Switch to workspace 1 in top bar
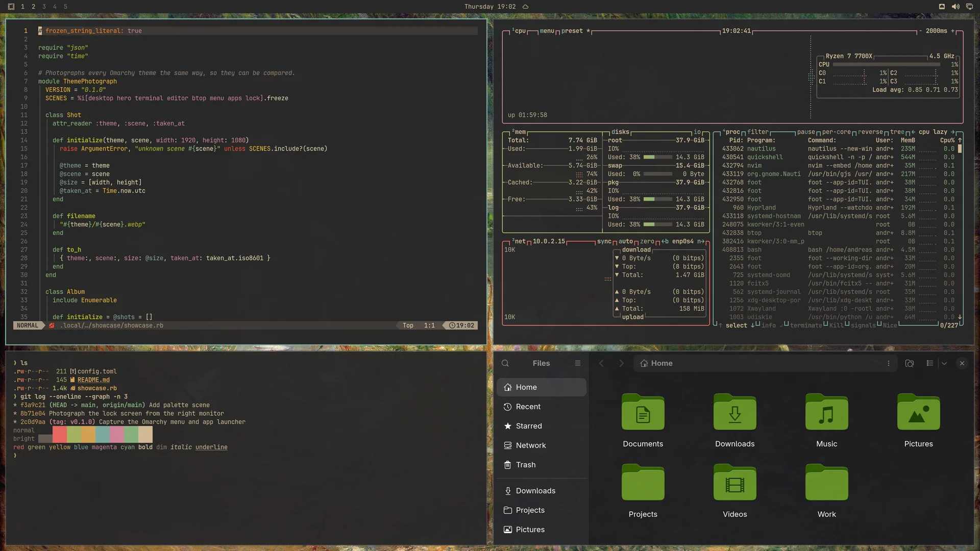The image size is (980, 551). tap(22, 7)
